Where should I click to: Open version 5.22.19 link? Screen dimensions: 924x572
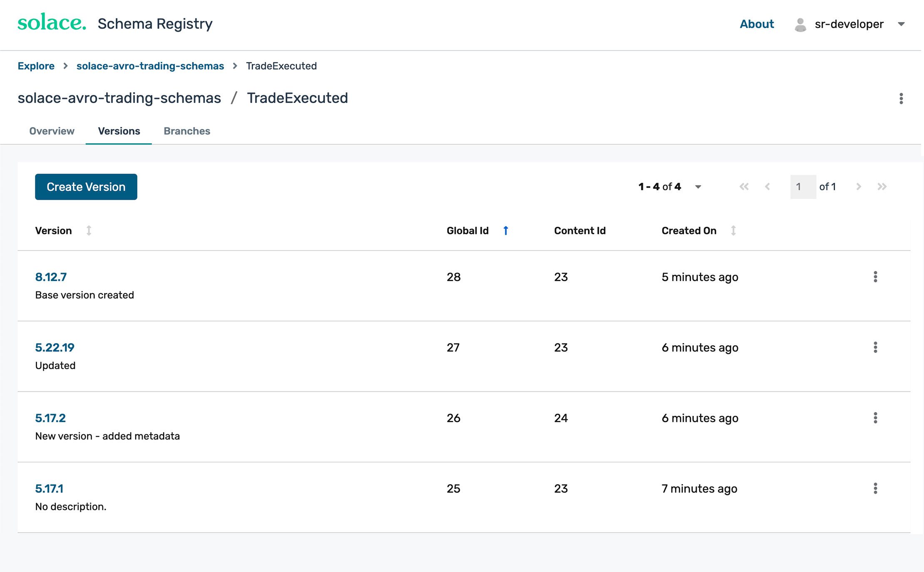pos(55,348)
